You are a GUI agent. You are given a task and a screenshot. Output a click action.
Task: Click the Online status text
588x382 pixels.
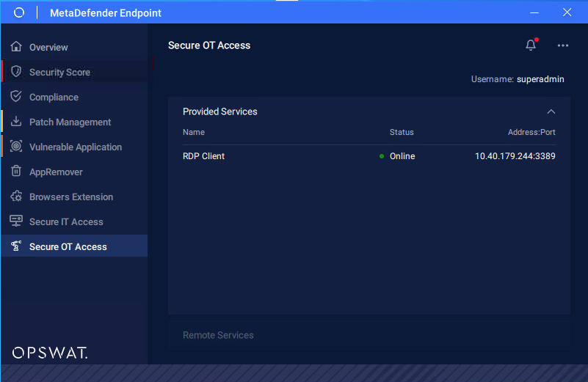(402, 155)
